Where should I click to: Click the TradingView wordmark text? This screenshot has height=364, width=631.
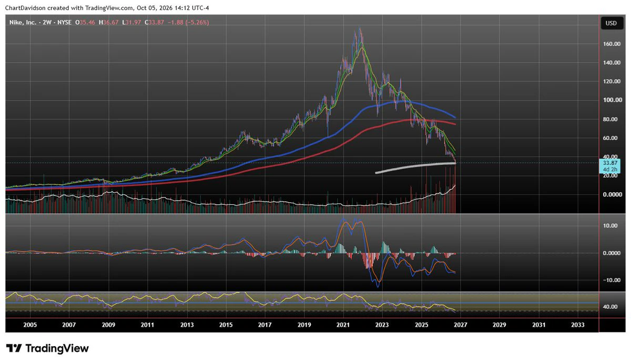pos(57,349)
